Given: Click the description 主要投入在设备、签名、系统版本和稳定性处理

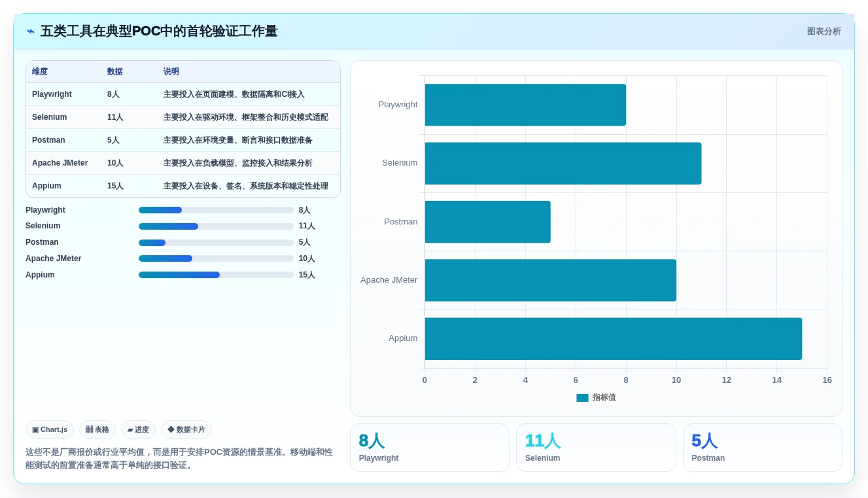Looking at the screenshot, I should click(x=246, y=186).
